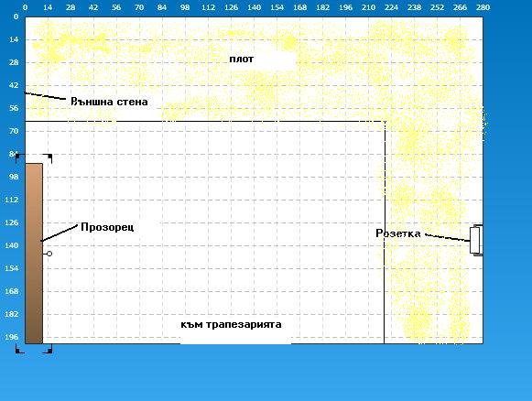Click the 280 mark on the top ruler
Screen dimensions: 532x401
click(x=483, y=7)
